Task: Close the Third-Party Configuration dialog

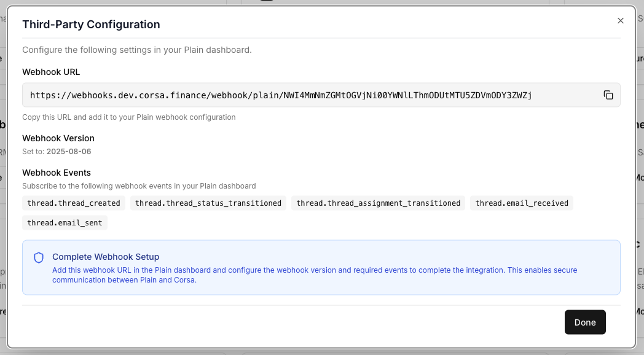Action: [x=621, y=20]
